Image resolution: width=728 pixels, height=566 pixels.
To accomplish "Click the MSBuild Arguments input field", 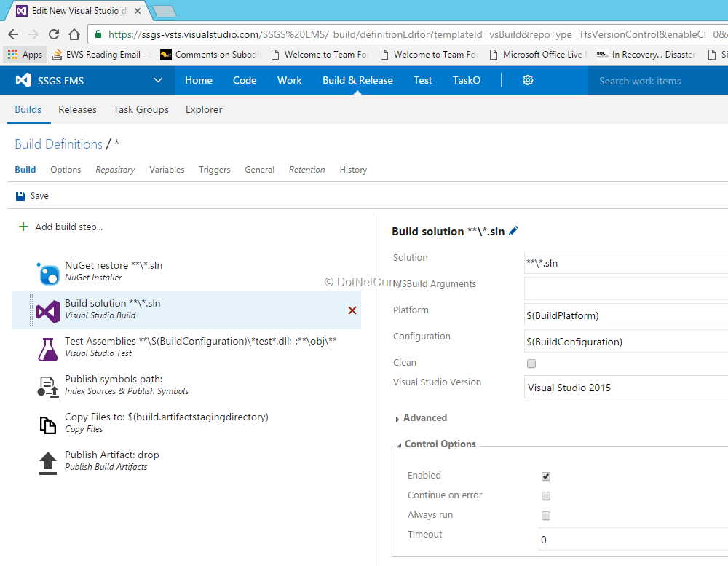I will coord(626,288).
